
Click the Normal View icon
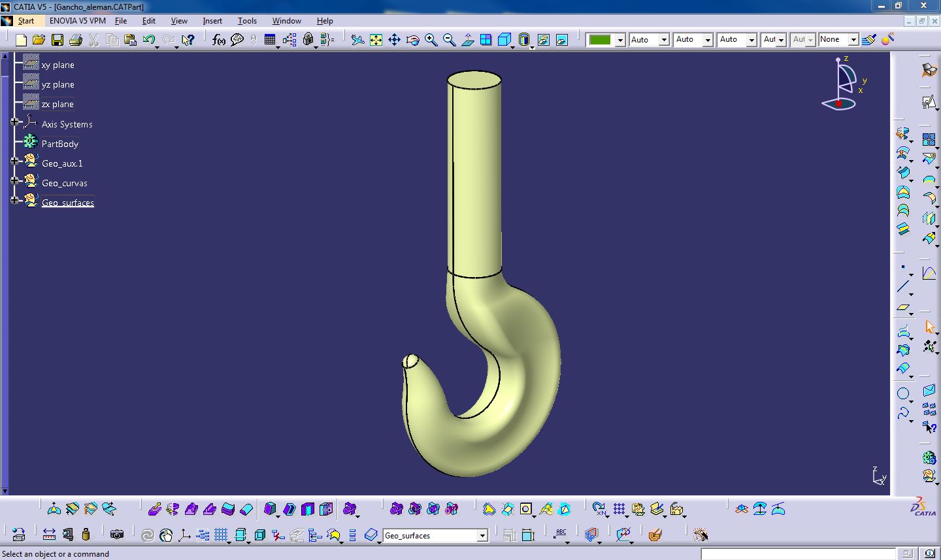(467, 40)
